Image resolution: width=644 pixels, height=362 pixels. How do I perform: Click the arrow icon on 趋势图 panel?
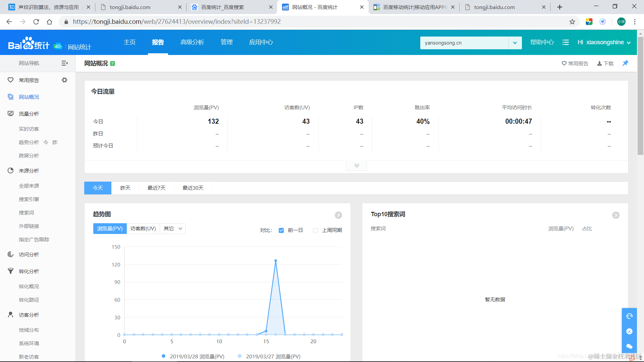click(338, 215)
